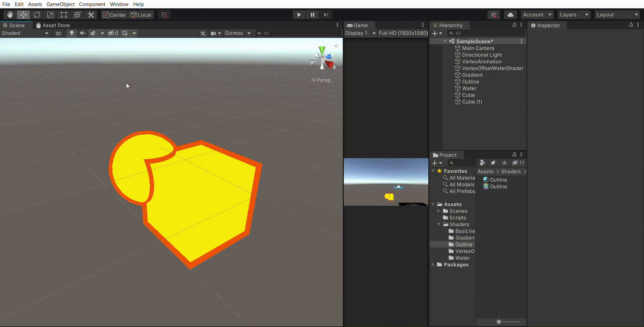Open the File menu
This screenshot has height=327, width=644.
click(6, 4)
